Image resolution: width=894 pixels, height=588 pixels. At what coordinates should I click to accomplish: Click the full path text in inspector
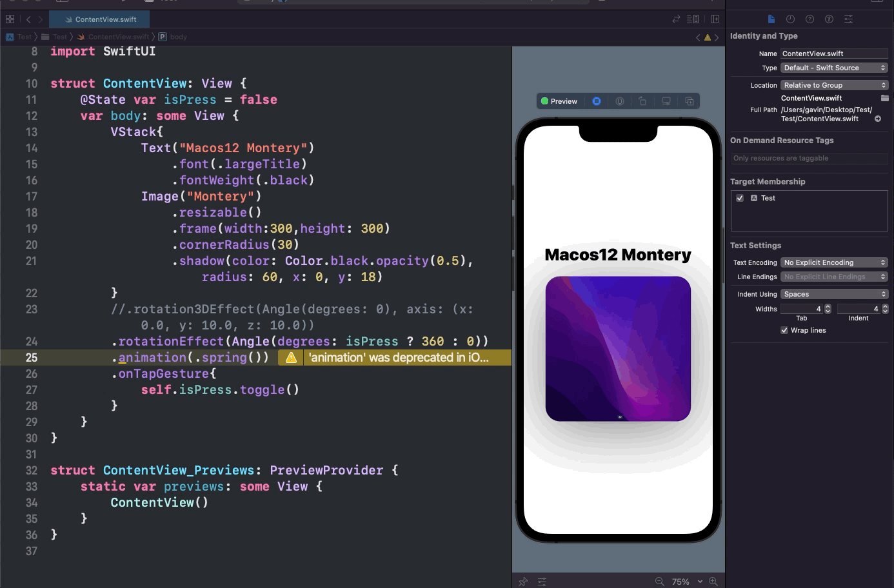(x=826, y=114)
